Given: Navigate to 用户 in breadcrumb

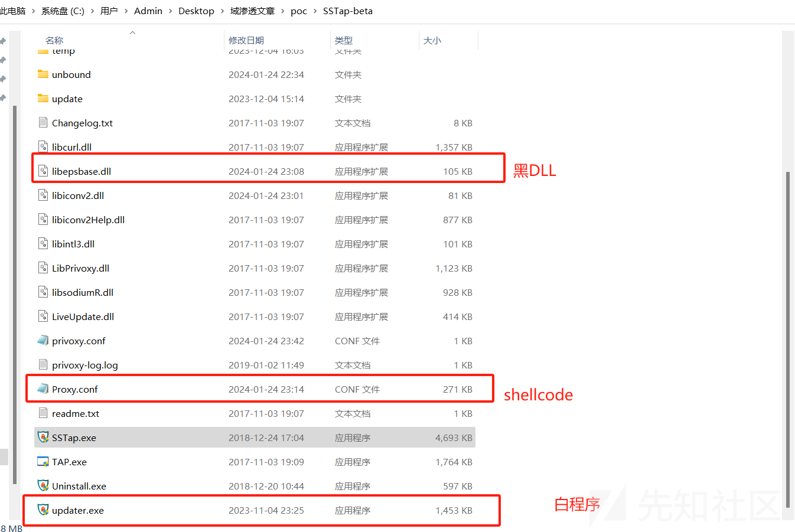Looking at the screenshot, I should [x=109, y=11].
